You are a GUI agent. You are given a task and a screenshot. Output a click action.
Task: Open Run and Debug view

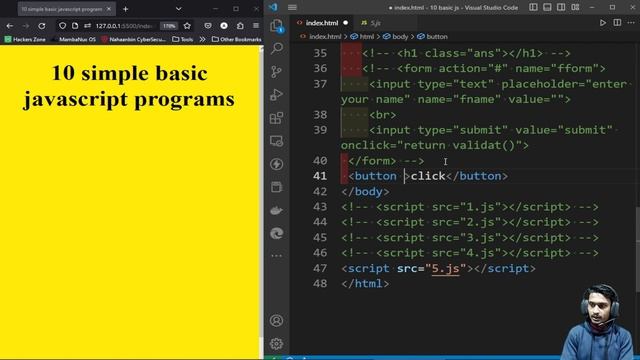point(277,95)
